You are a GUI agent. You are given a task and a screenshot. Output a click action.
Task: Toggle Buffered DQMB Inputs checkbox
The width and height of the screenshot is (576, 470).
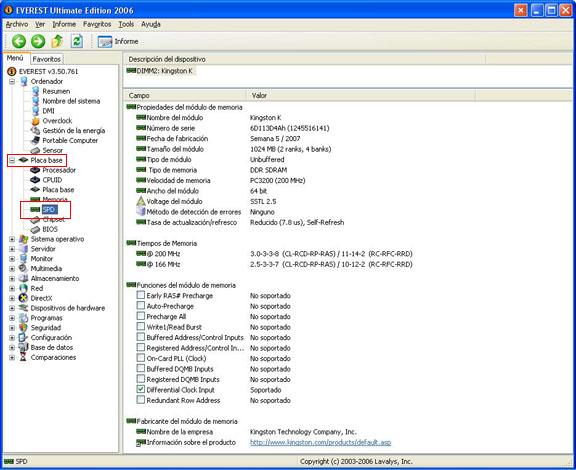point(141,368)
